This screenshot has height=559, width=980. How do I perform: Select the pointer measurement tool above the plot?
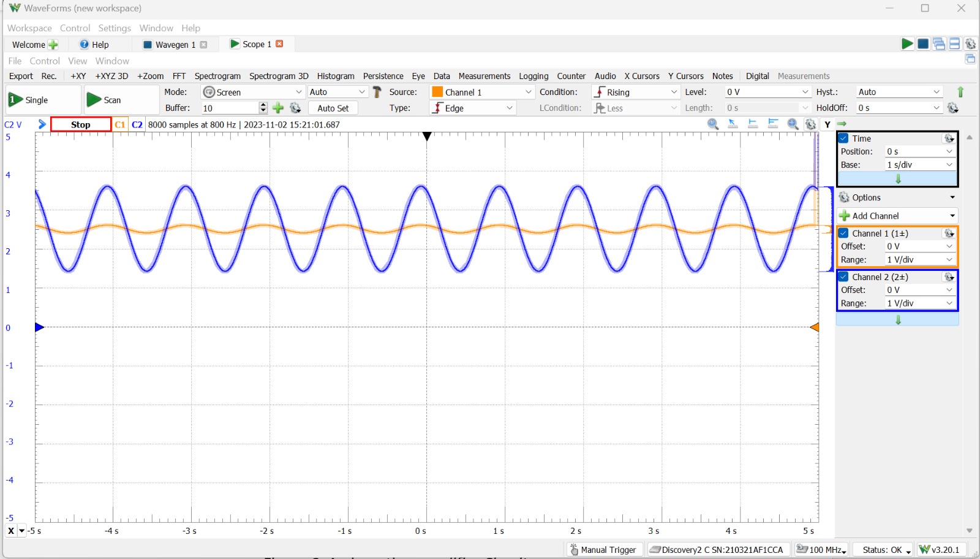pyautogui.click(x=733, y=124)
